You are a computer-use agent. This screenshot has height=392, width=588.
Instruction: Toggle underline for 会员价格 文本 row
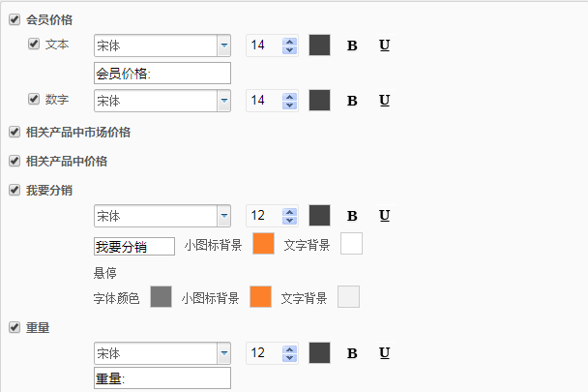384,45
